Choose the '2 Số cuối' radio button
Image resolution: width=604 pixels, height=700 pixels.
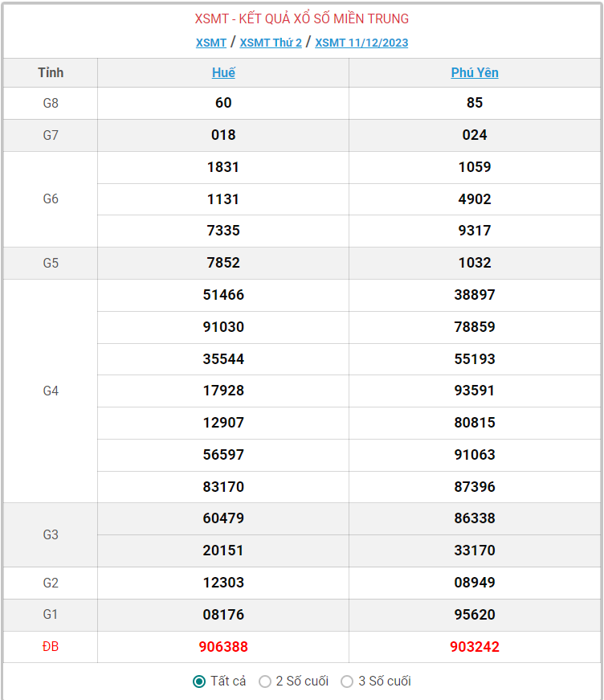[265, 682]
